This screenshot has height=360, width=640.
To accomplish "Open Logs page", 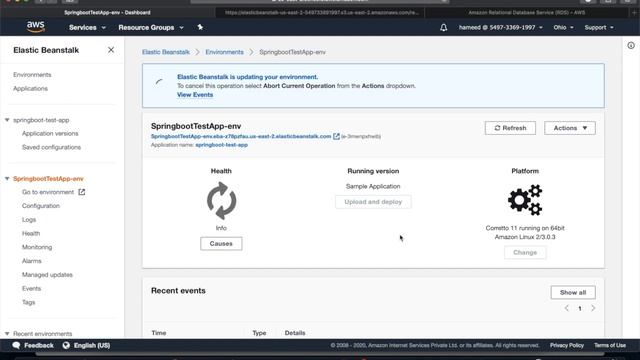I will pos(29,220).
